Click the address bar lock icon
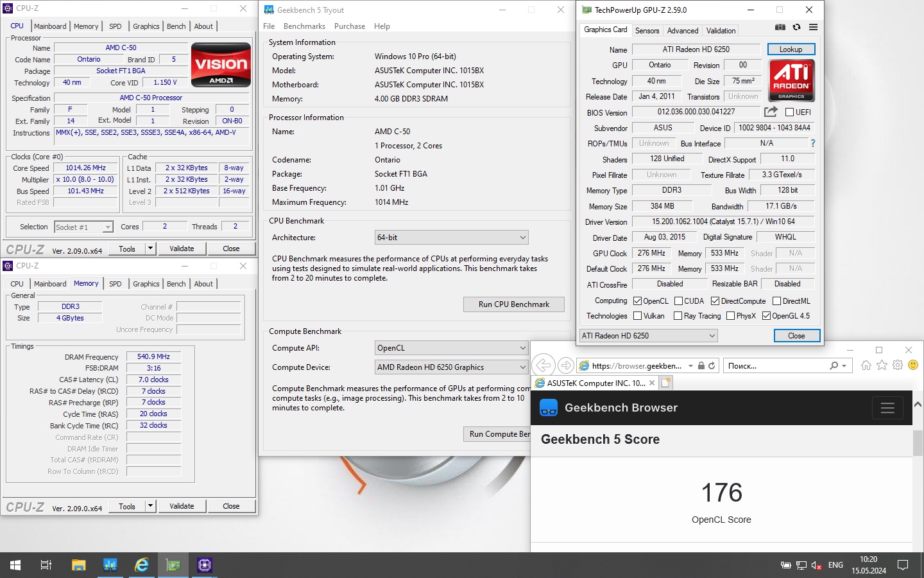The width and height of the screenshot is (924, 578). pos(701,365)
